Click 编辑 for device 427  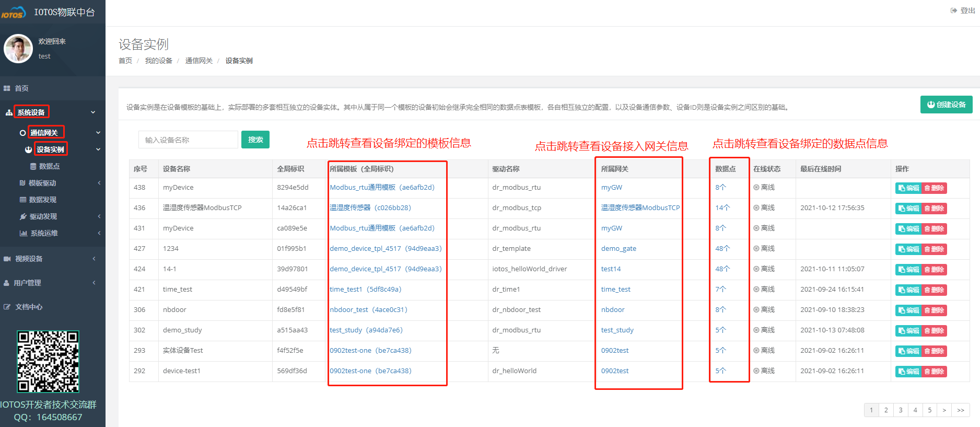pos(908,249)
